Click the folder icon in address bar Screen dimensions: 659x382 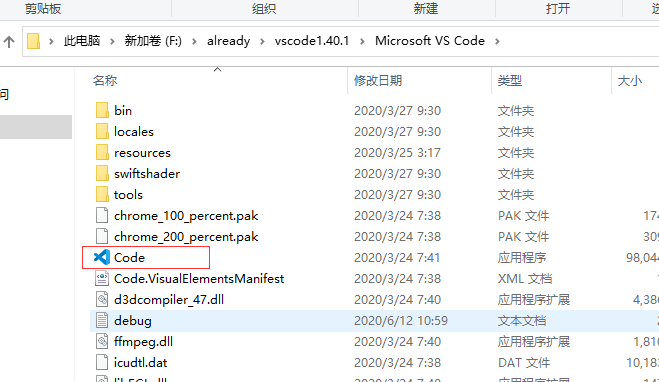[x=33, y=41]
